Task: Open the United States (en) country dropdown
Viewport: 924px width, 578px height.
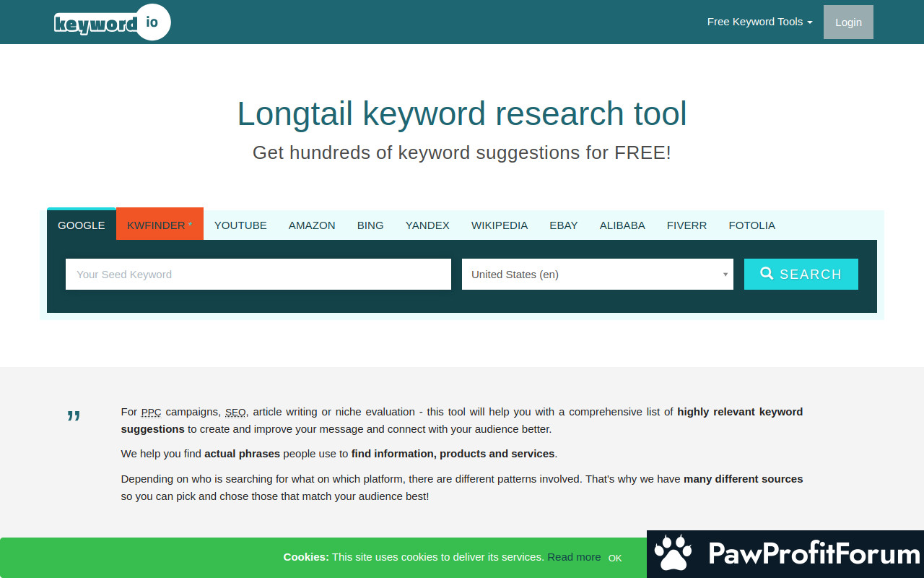Action: (598, 274)
